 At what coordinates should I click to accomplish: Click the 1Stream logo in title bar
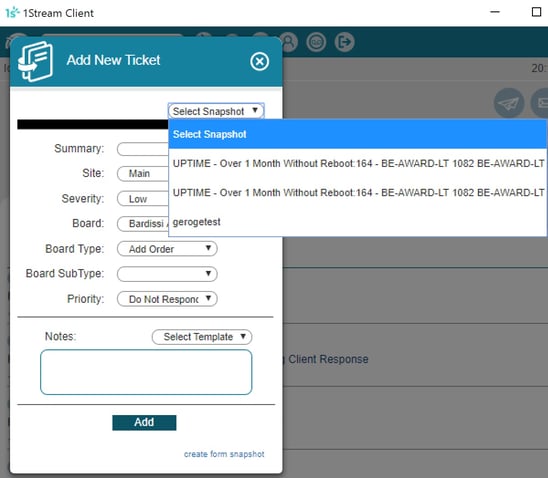click(13, 13)
